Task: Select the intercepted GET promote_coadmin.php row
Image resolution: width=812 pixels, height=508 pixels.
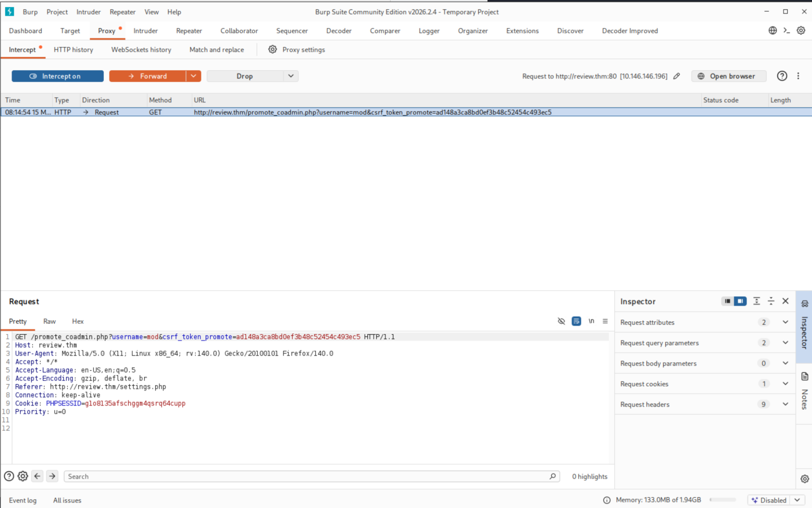Action: pyautogui.click(x=406, y=112)
